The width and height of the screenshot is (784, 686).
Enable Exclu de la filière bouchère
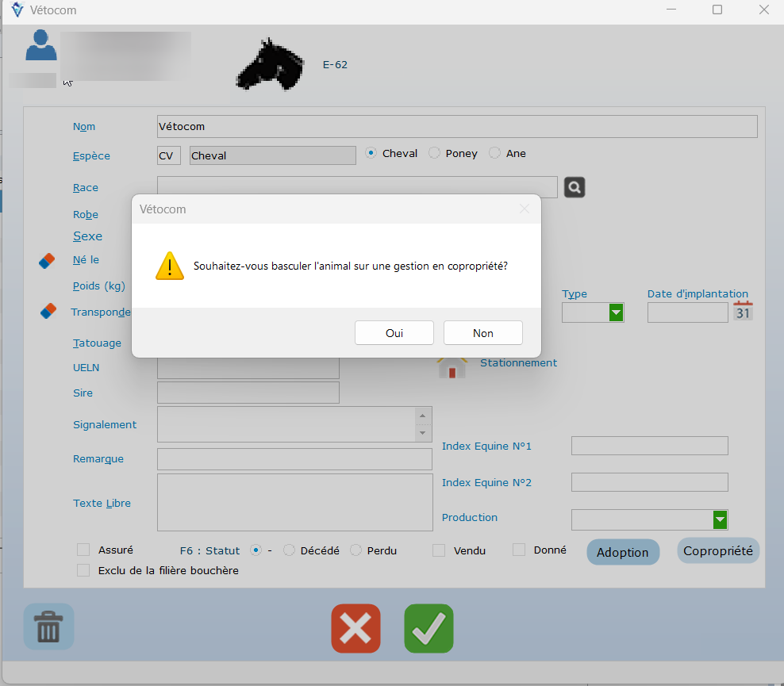[83, 570]
